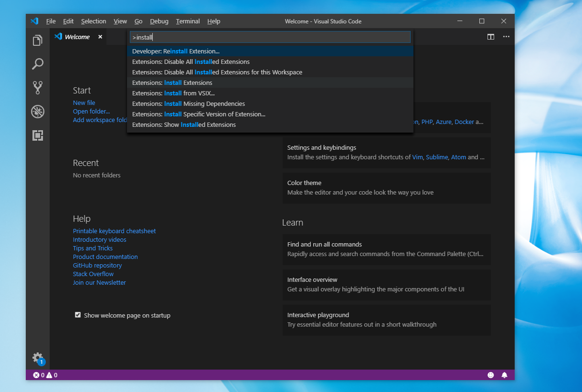Image resolution: width=582 pixels, height=392 pixels.
Task: Open the Go menu
Action: 138,21
